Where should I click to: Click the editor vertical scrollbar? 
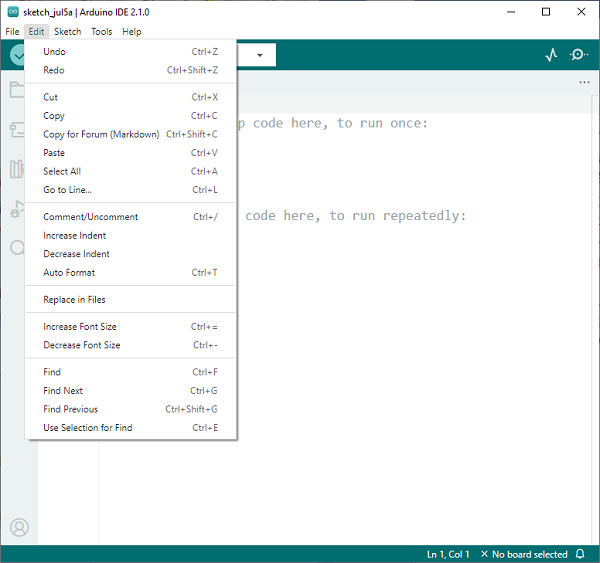coord(597,320)
